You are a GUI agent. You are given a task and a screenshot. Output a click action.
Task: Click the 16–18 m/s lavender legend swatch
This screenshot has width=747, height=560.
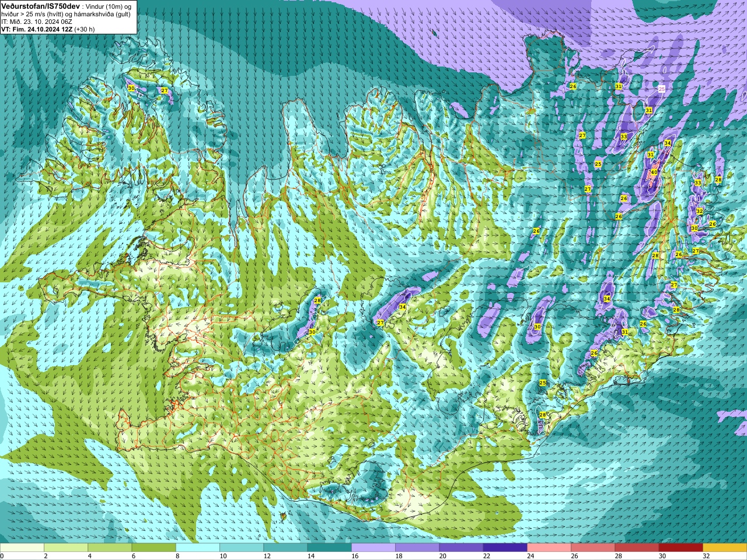(x=373, y=547)
